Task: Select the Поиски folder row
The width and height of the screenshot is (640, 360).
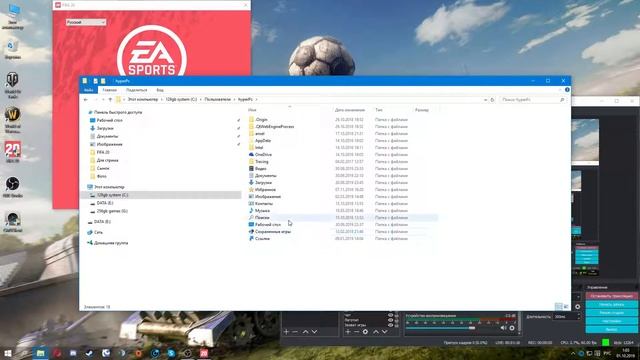Action: pyautogui.click(x=342, y=218)
